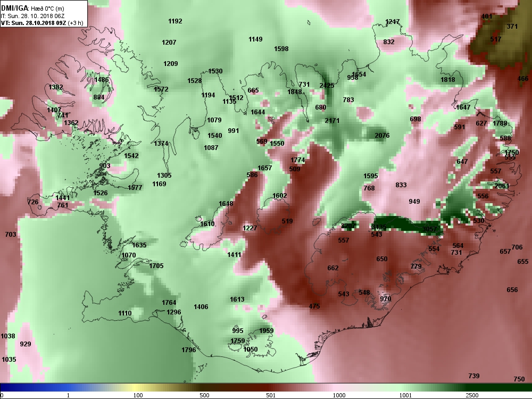Viewport: 532px width, 399px height.
Task: Select the value 3057 on the map
Action: click(429, 229)
